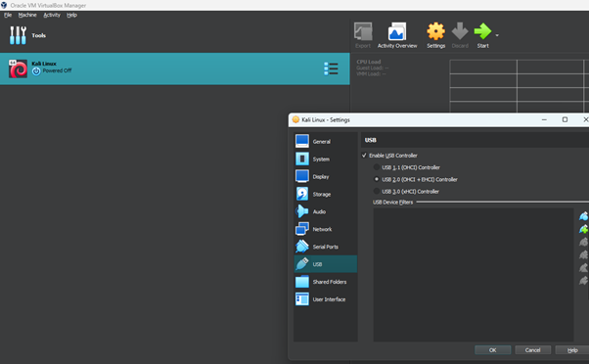Image resolution: width=589 pixels, height=364 pixels.
Task: Click the remove USB filter icon
Action: tap(583, 255)
